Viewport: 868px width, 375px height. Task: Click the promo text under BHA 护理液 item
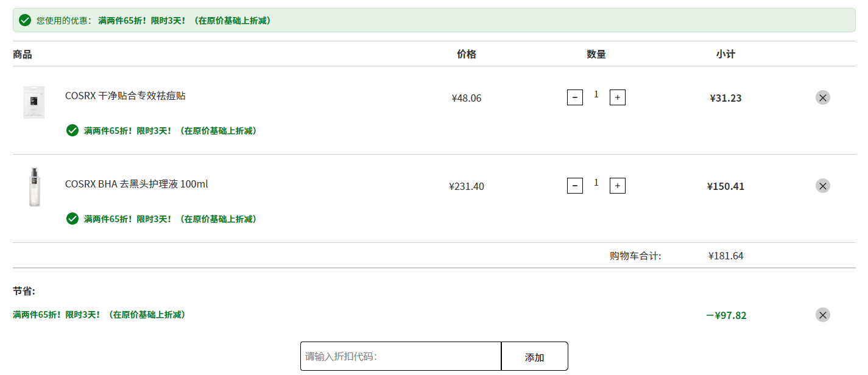click(x=170, y=219)
